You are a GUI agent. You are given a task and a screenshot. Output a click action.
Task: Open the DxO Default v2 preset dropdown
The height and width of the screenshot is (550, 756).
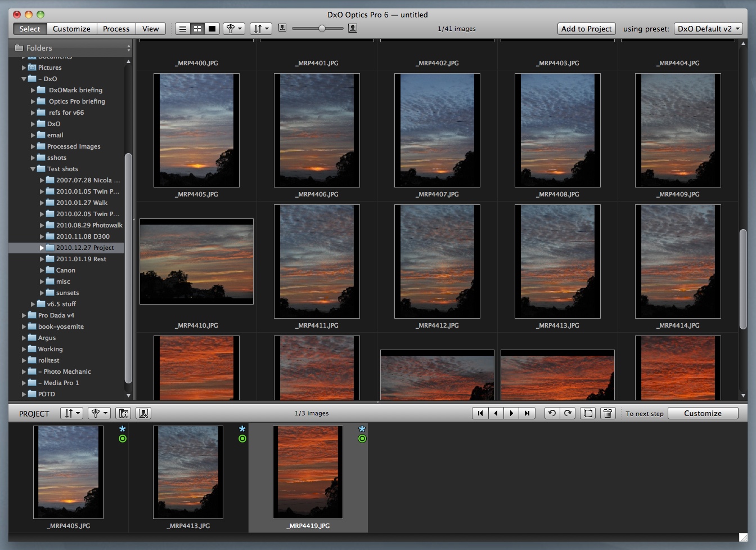[708, 29]
